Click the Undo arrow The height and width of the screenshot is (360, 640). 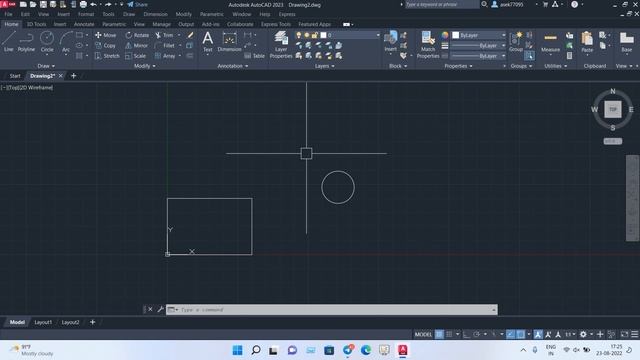[93, 4]
